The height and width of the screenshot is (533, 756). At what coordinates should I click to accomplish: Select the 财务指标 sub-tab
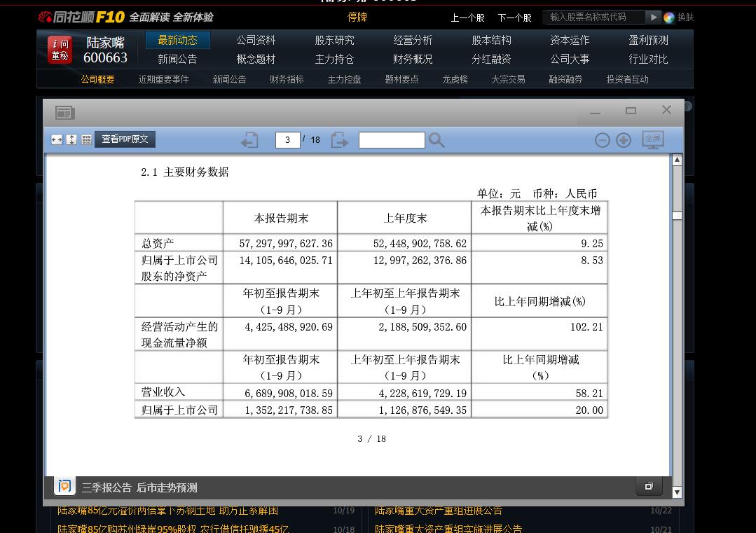[287, 80]
